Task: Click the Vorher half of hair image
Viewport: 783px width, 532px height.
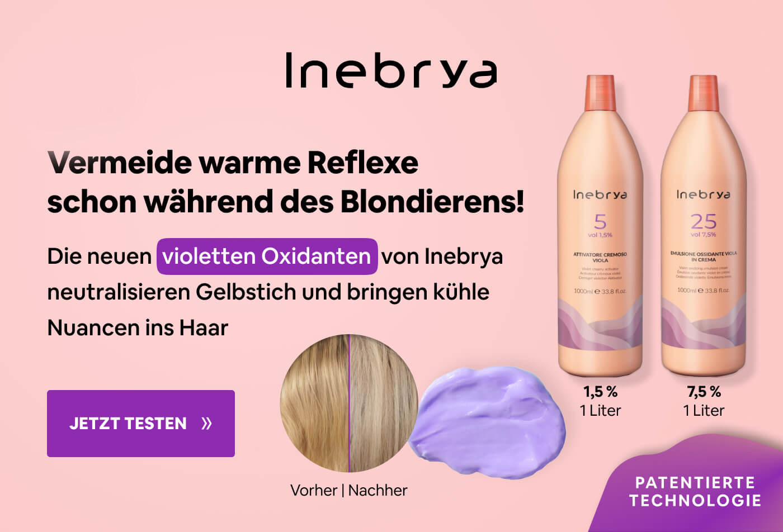Action: pyautogui.click(x=315, y=403)
